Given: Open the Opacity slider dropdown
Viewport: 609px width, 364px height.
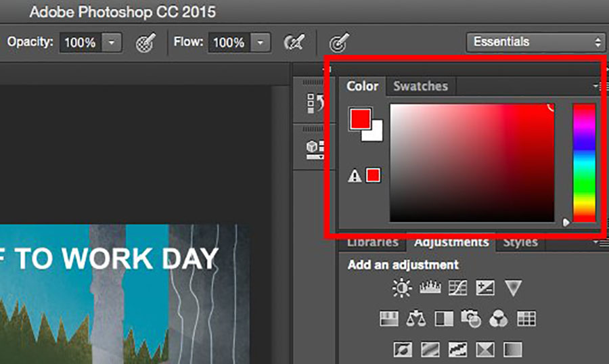Looking at the screenshot, I should (112, 43).
